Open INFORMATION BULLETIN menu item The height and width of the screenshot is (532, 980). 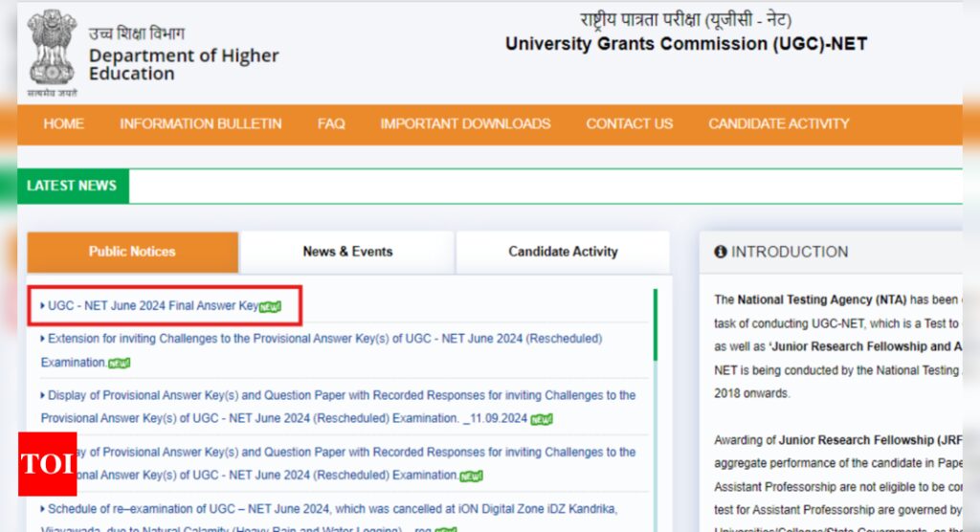coord(201,123)
